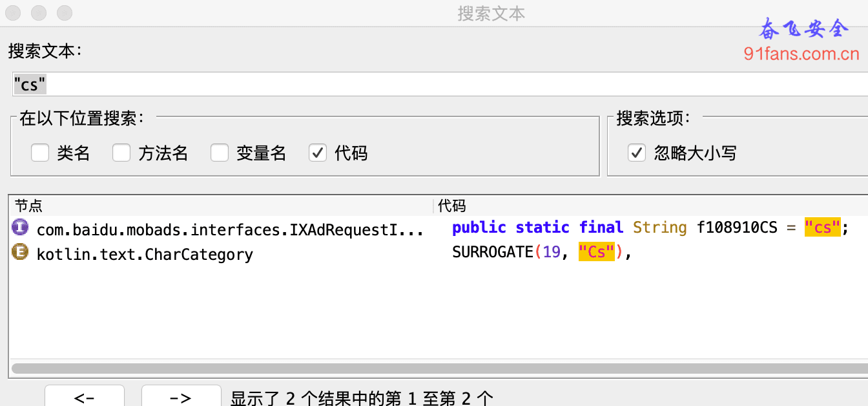Click code line SURROGATE(19, "Cs")

[x=541, y=253]
